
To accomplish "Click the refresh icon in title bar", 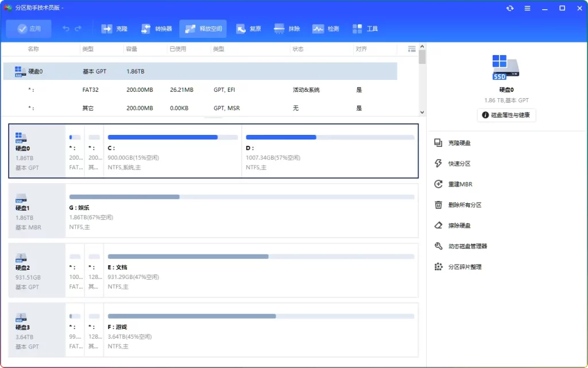I will [x=510, y=8].
